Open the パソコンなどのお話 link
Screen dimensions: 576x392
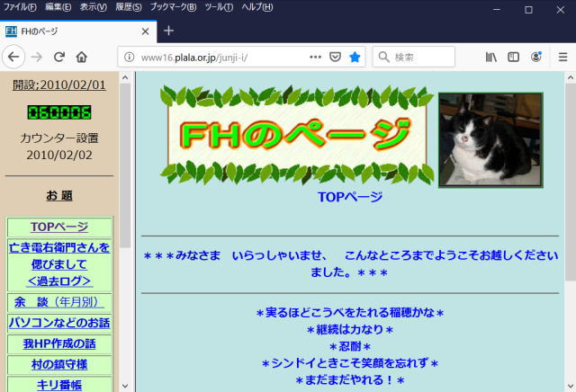pyautogui.click(x=59, y=323)
